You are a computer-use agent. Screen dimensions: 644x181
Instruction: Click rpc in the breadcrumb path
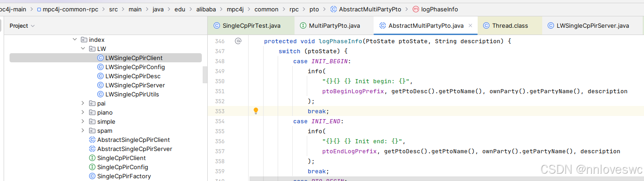point(294,9)
